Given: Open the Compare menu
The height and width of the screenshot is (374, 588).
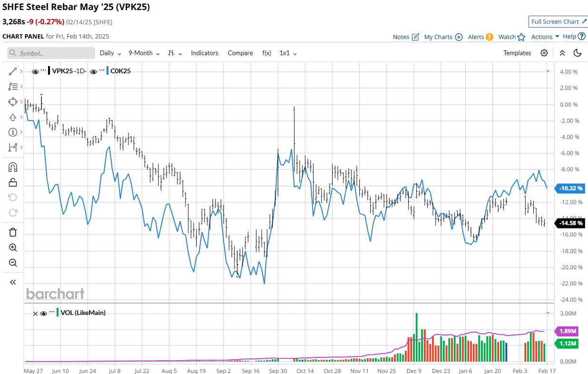Looking at the screenshot, I should tap(240, 53).
